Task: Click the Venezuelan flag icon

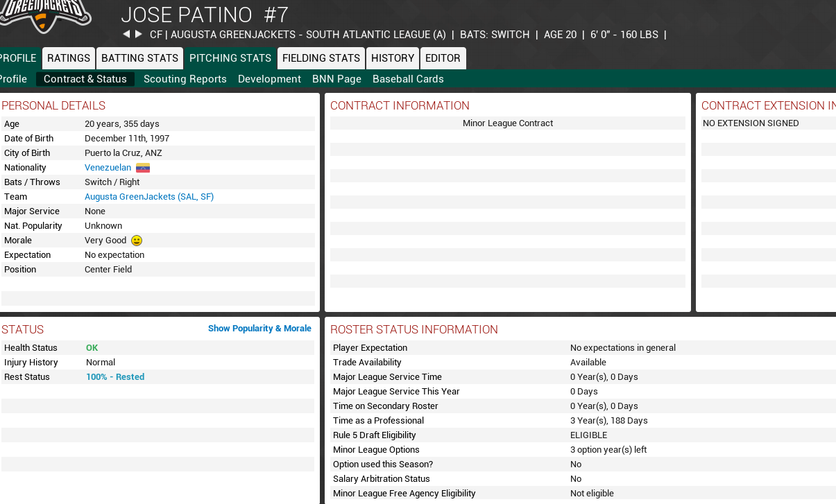Action: click(x=143, y=168)
